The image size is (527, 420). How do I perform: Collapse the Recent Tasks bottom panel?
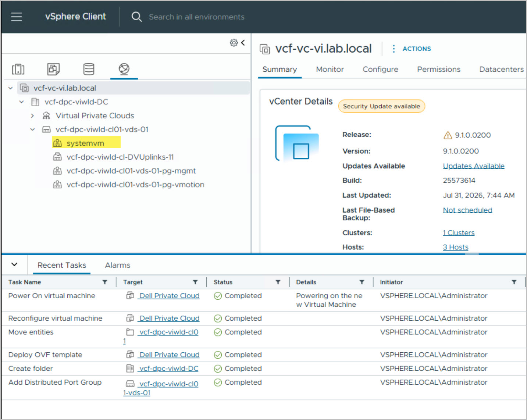pyautogui.click(x=14, y=264)
